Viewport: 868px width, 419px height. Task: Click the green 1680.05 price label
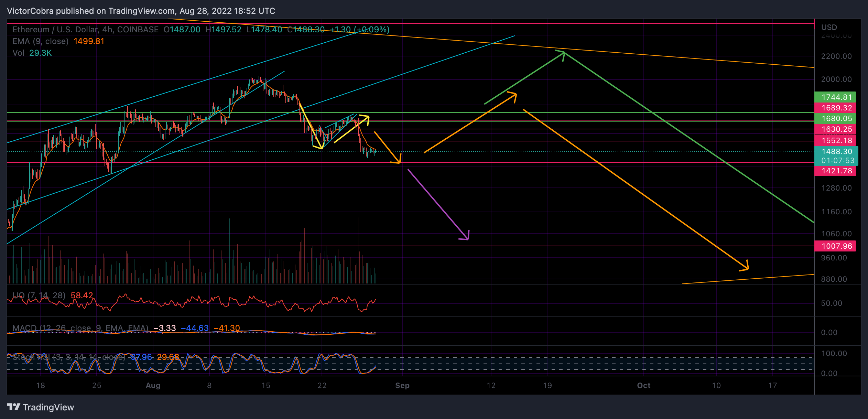pyautogui.click(x=836, y=119)
